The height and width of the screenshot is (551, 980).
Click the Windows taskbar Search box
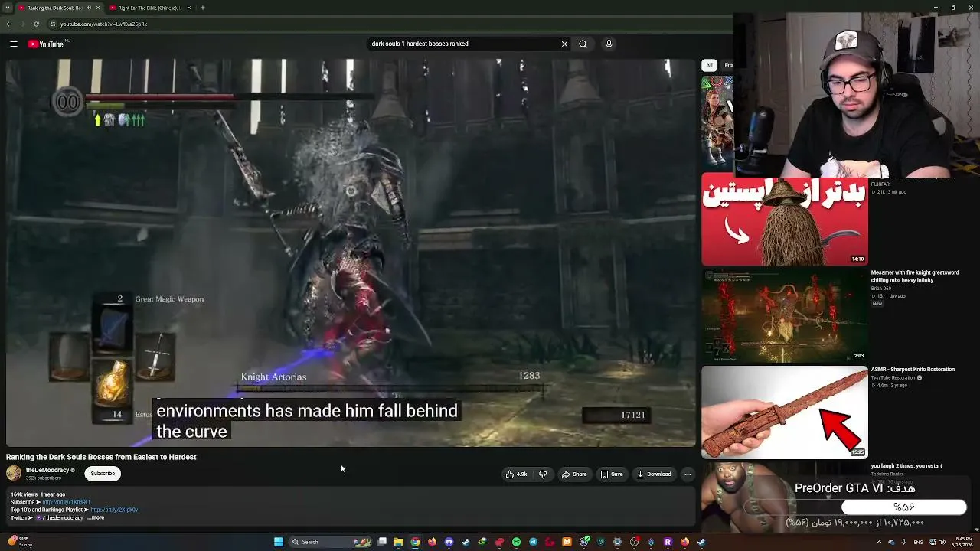[x=331, y=542]
